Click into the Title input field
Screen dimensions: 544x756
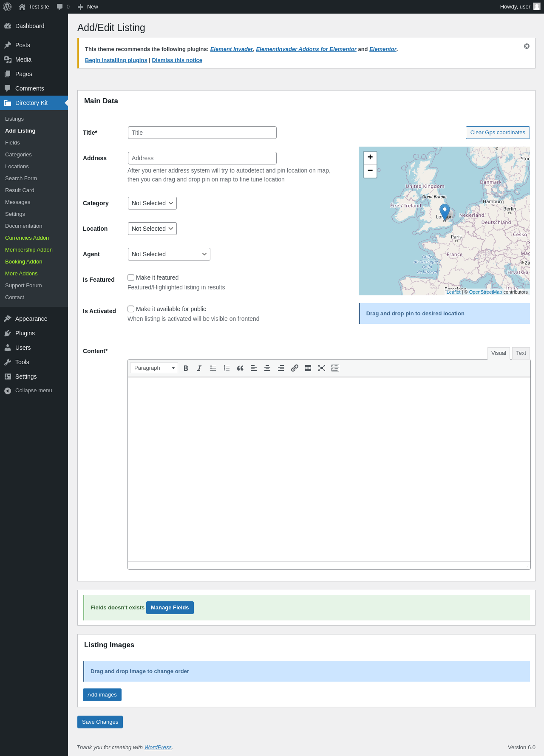(202, 133)
